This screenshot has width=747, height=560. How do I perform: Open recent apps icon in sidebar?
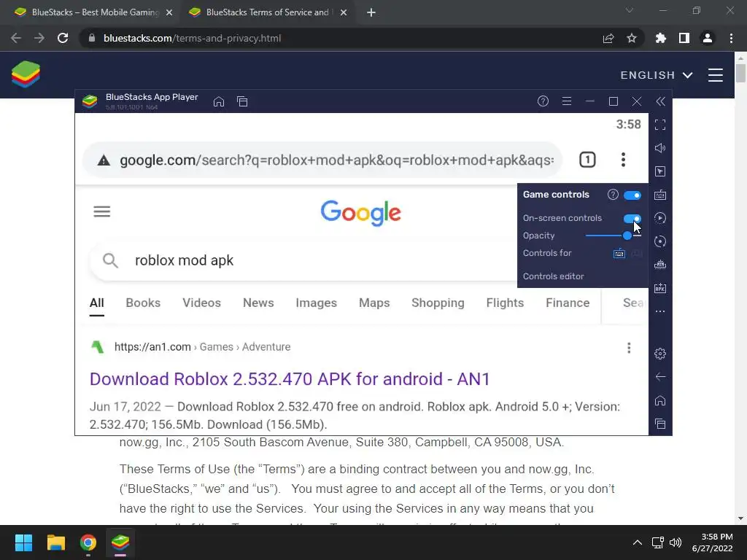(659, 424)
